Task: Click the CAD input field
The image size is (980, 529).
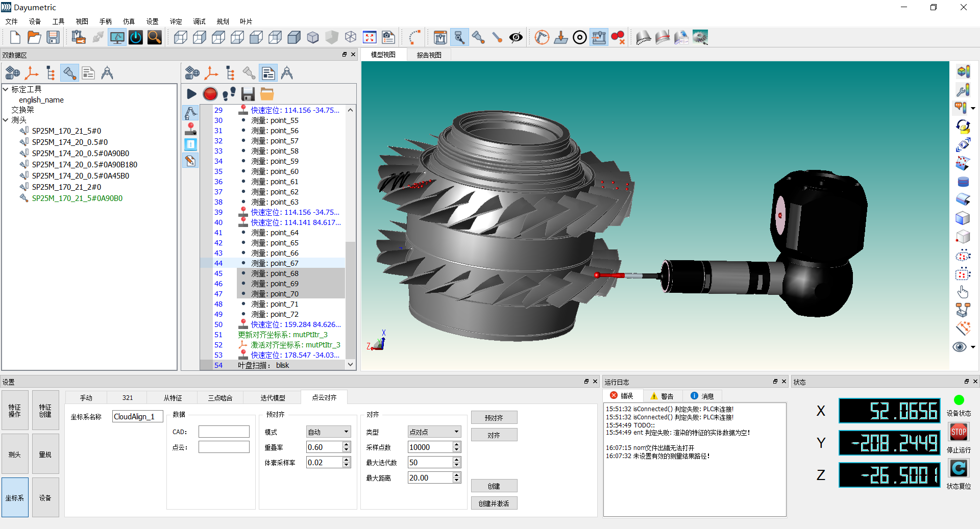Action: tap(224, 432)
